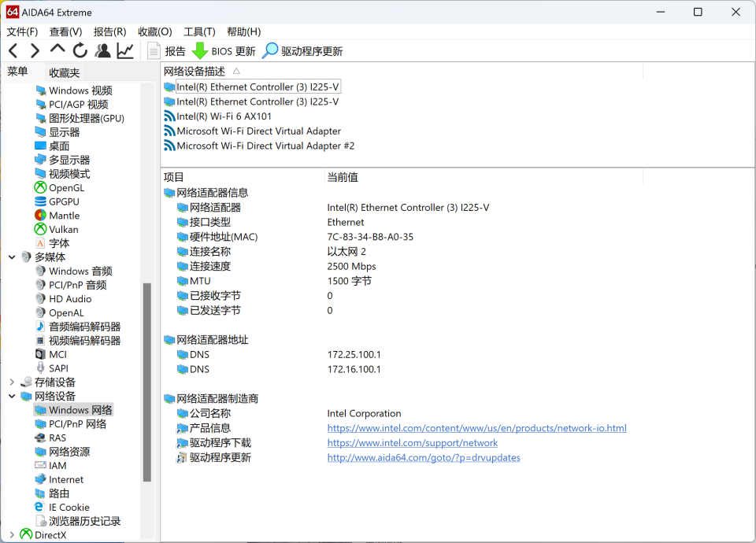Refresh the current page with the refresh icon

pos(80,50)
